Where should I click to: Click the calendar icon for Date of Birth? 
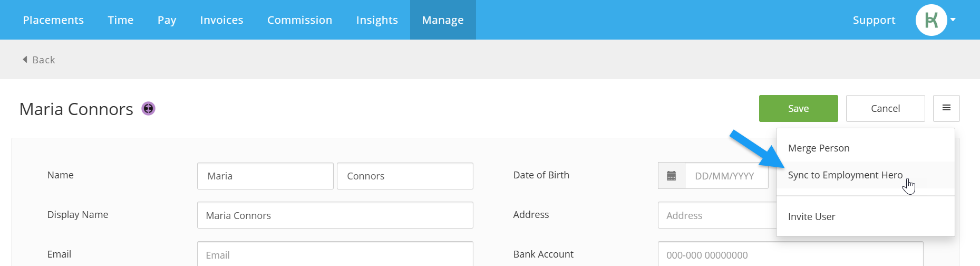[671, 176]
